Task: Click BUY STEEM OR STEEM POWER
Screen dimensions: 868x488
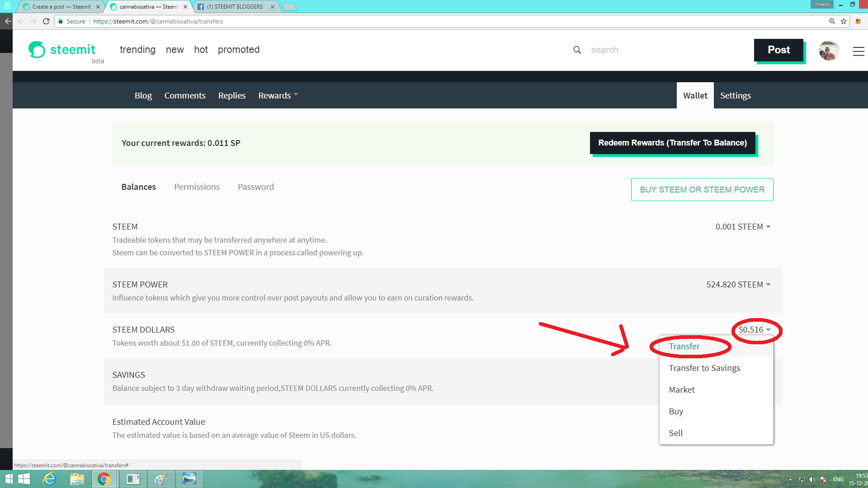Action: click(702, 190)
